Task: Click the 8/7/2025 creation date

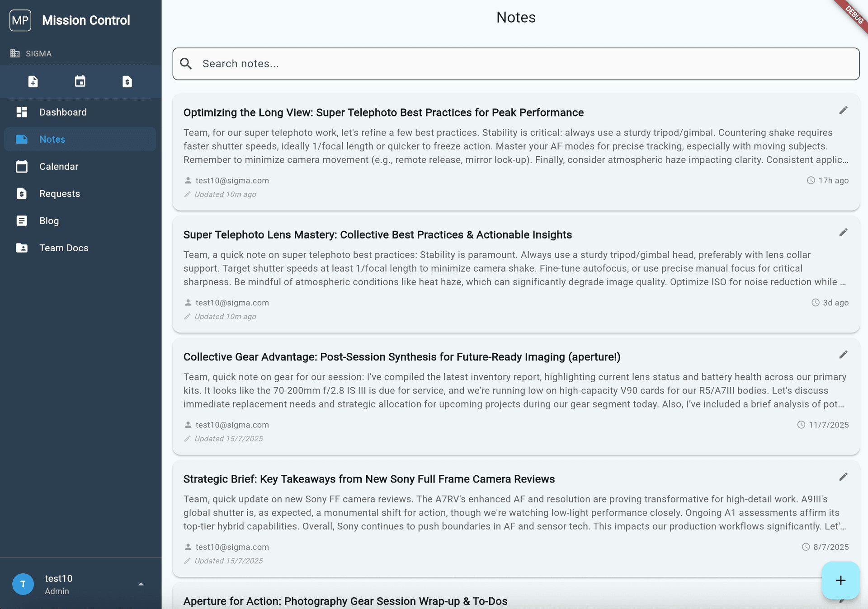Action: point(831,547)
